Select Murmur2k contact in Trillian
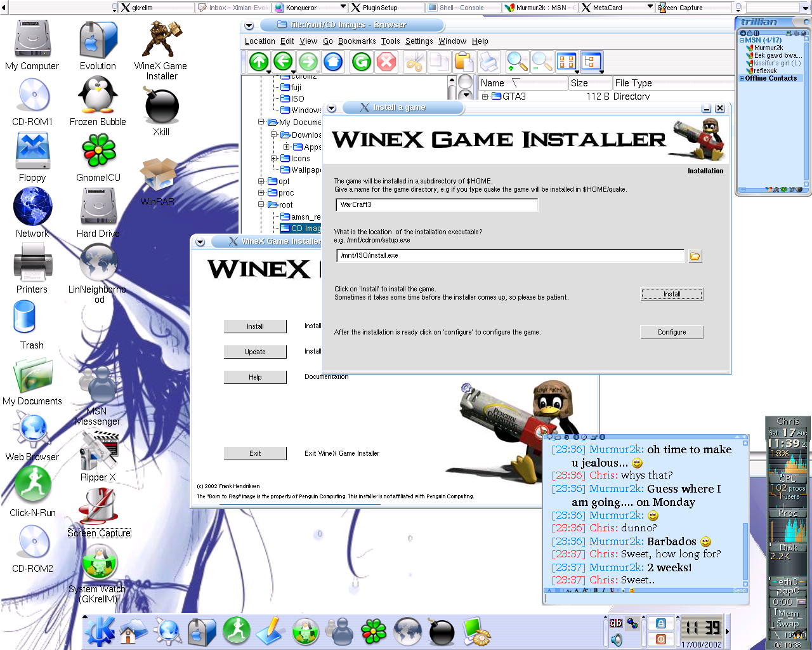 click(765, 48)
